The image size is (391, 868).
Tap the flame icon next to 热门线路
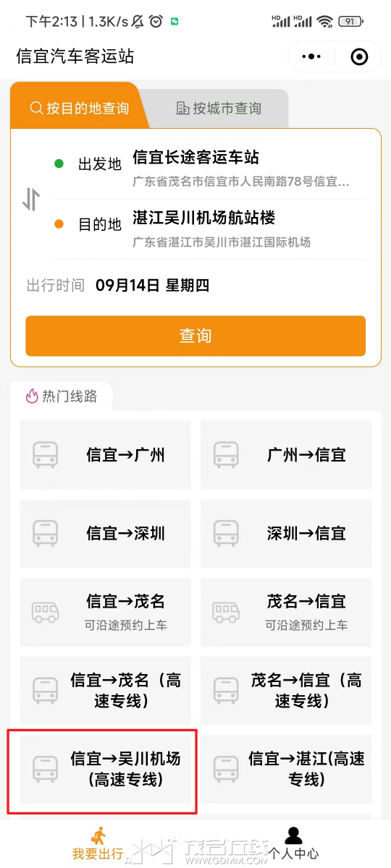(31, 396)
